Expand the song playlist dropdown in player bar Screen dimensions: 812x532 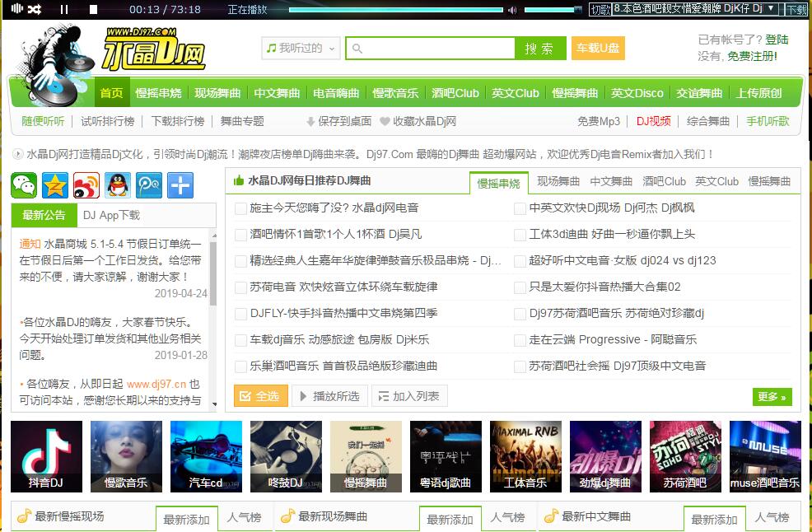(770, 8)
